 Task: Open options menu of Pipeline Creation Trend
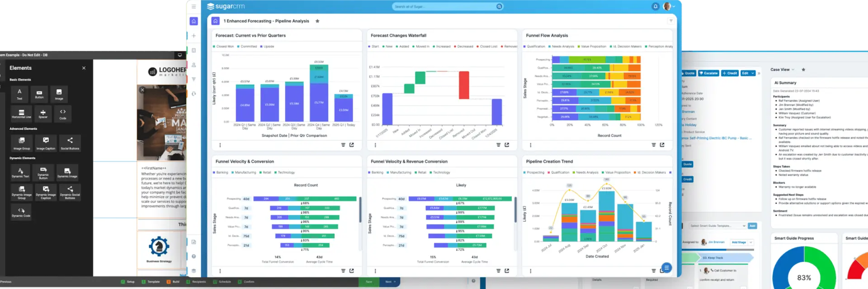tap(531, 271)
